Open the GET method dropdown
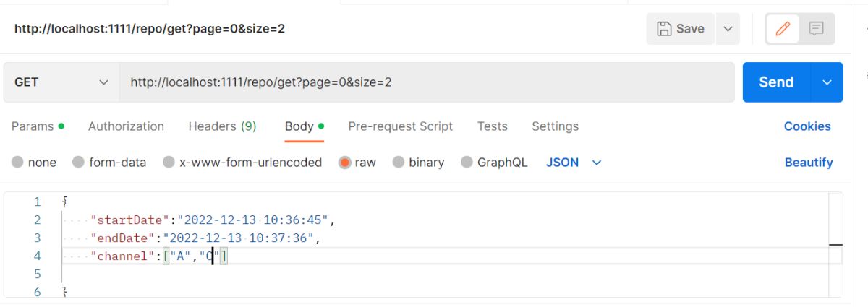Image resolution: width=868 pixels, height=307 pixels. (x=61, y=82)
